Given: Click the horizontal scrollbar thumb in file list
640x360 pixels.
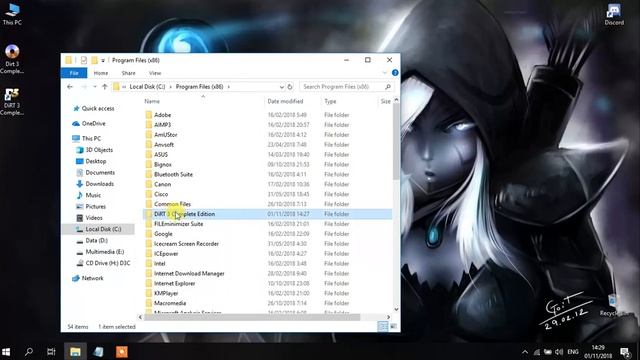Looking at the screenshot, I should coord(252,317).
